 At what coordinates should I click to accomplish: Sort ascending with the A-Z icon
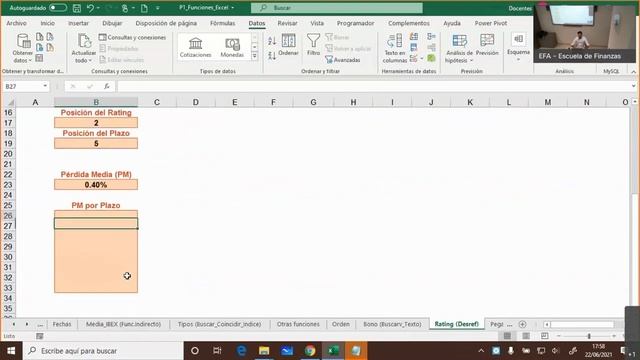click(272, 40)
